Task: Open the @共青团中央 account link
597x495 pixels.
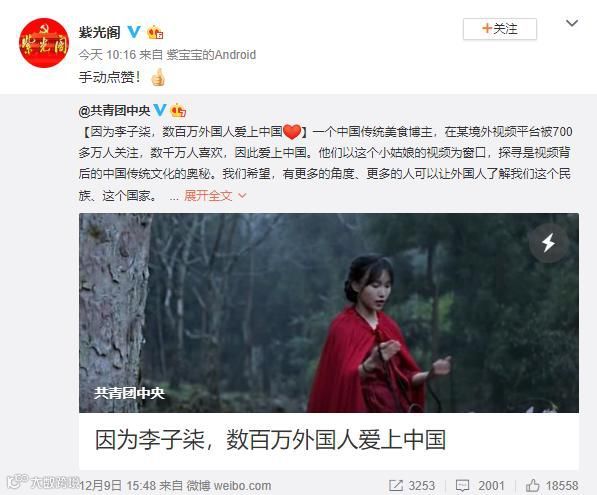Action: click(114, 110)
